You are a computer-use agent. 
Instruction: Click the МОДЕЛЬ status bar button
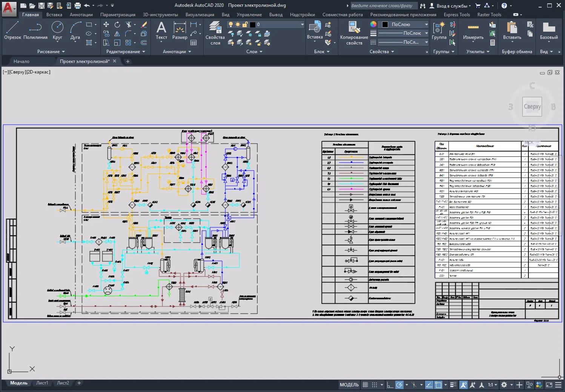(349, 385)
